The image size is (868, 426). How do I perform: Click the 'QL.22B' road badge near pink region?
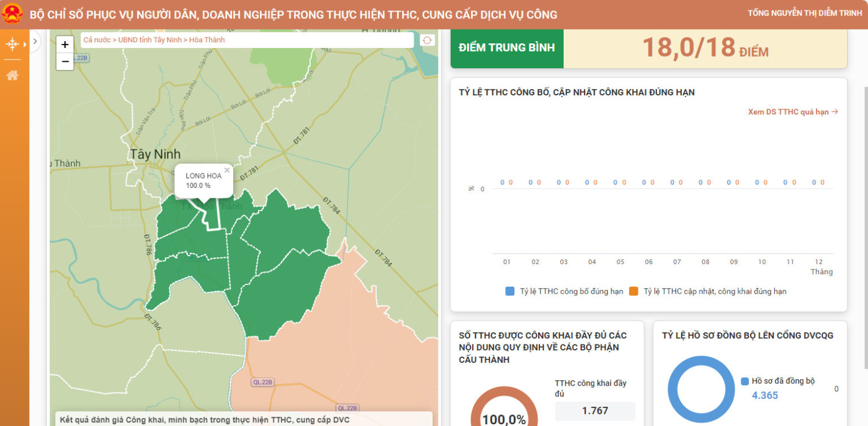tap(263, 382)
